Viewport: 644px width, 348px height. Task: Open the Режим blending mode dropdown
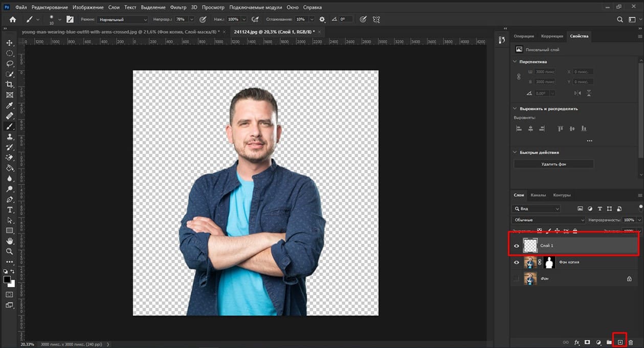coord(122,19)
